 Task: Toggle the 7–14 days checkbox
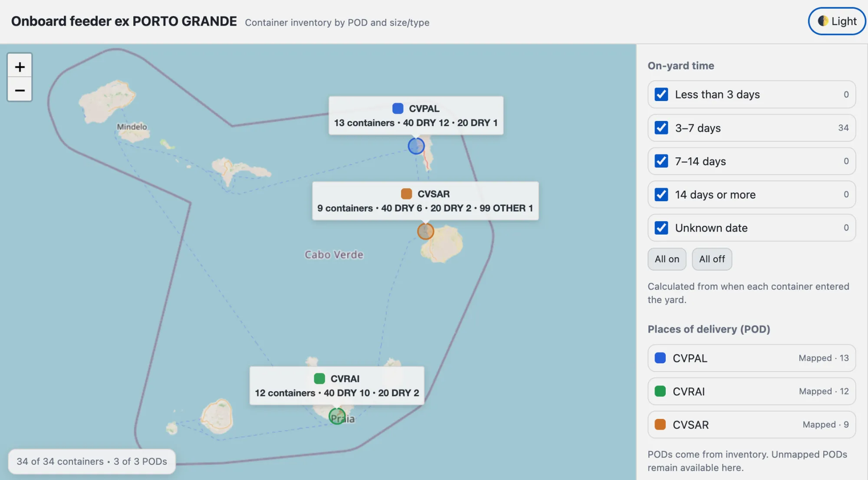[661, 161]
